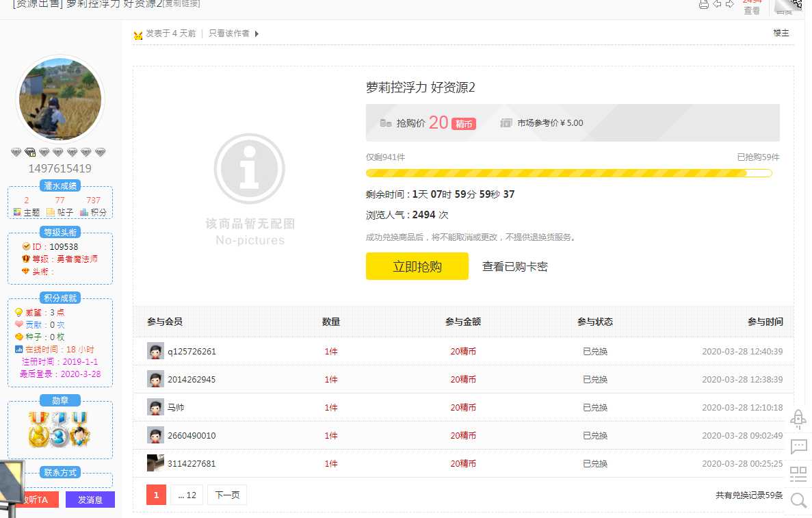Select page 1 in pagination
The width and height of the screenshot is (812, 518).
[157, 495]
